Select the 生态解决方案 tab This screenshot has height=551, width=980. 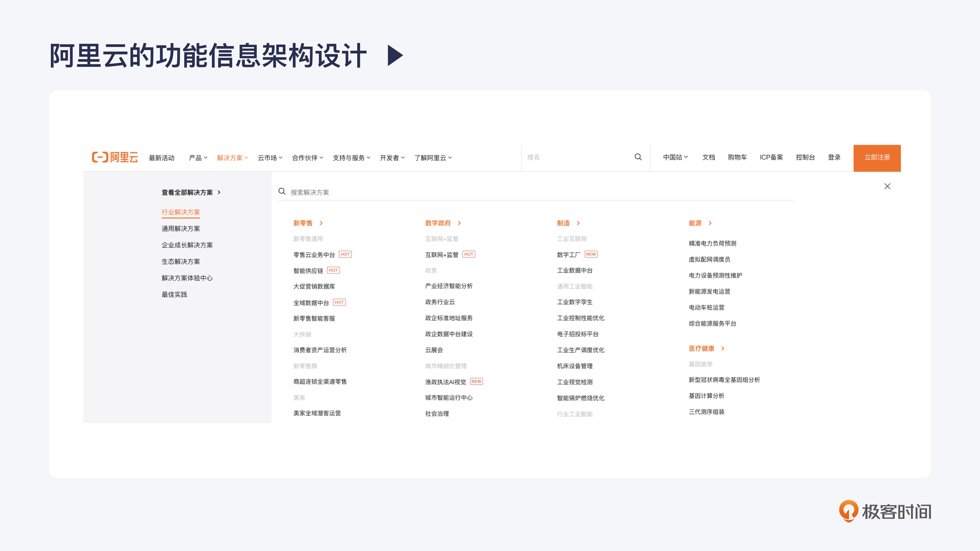pos(181,262)
